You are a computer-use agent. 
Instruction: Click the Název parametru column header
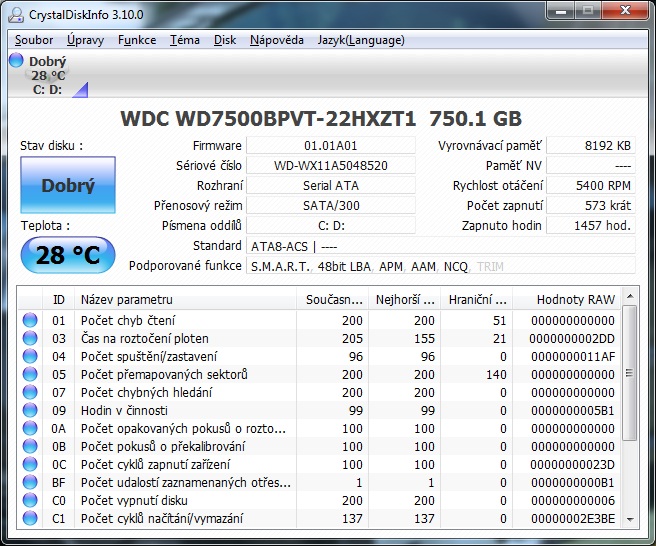coord(186,299)
